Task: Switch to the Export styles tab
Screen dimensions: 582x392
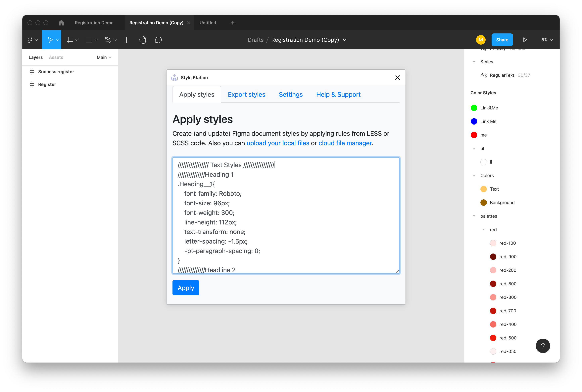Action: (x=246, y=95)
